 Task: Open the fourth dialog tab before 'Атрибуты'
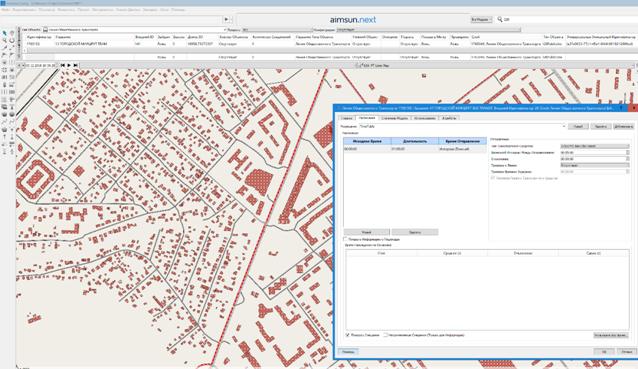(x=424, y=118)
